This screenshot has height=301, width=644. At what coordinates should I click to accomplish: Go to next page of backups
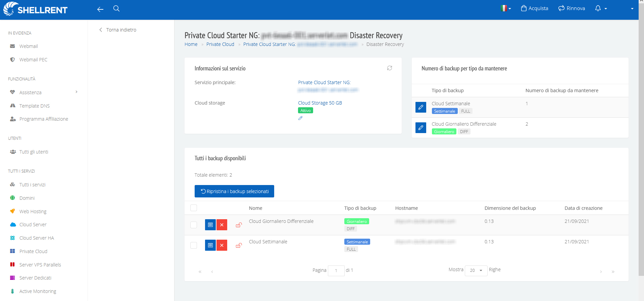tap(601, 272)
